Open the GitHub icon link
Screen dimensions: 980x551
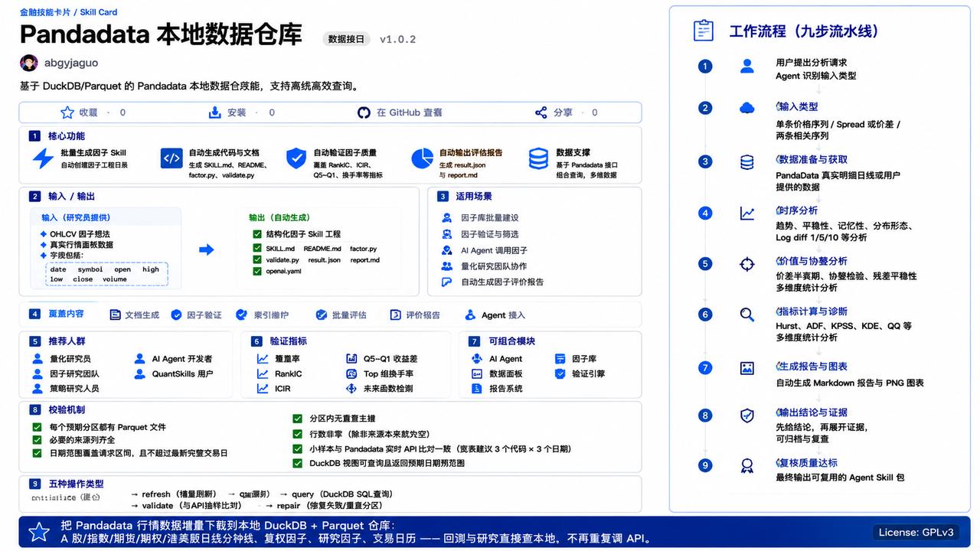point(364,112)
